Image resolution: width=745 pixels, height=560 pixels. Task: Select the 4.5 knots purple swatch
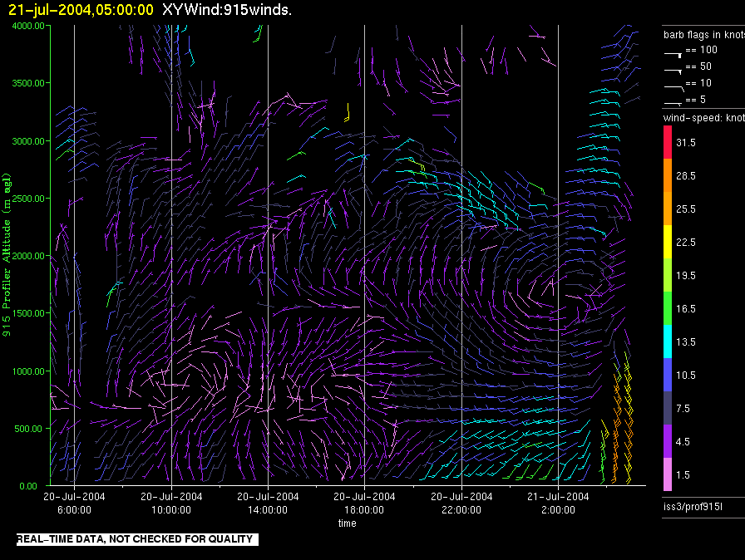point(668,441)
